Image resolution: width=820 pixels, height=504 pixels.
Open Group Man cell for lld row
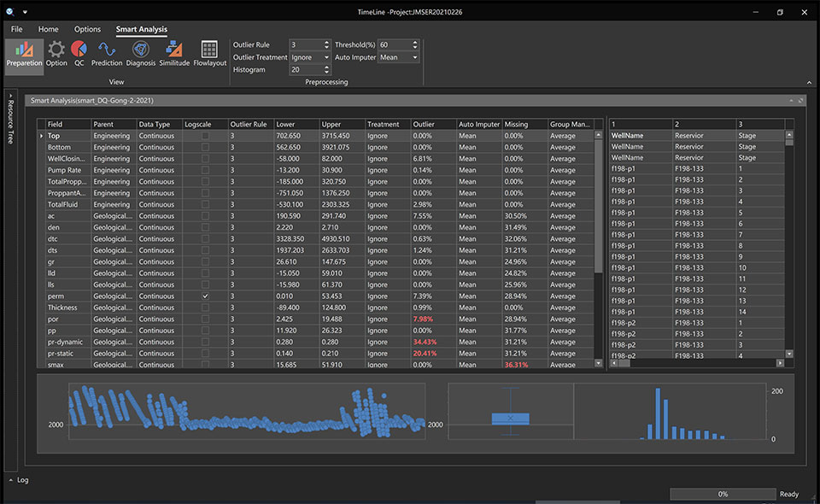(571, 273)
